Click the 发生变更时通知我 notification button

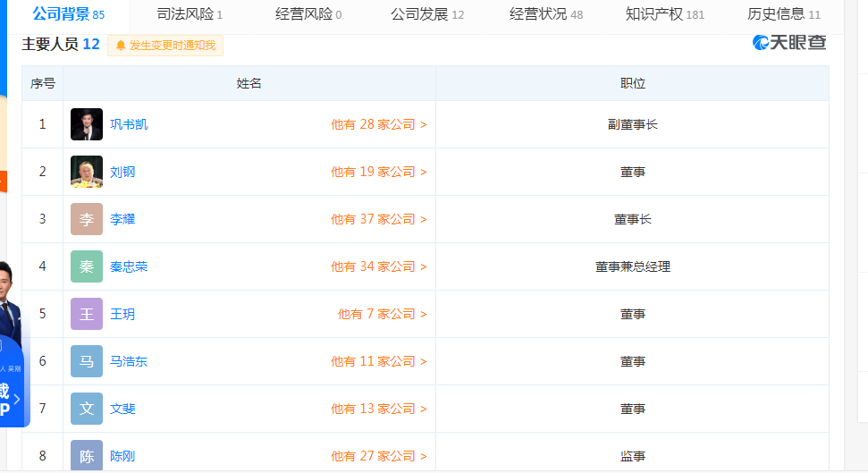point(165,46)
